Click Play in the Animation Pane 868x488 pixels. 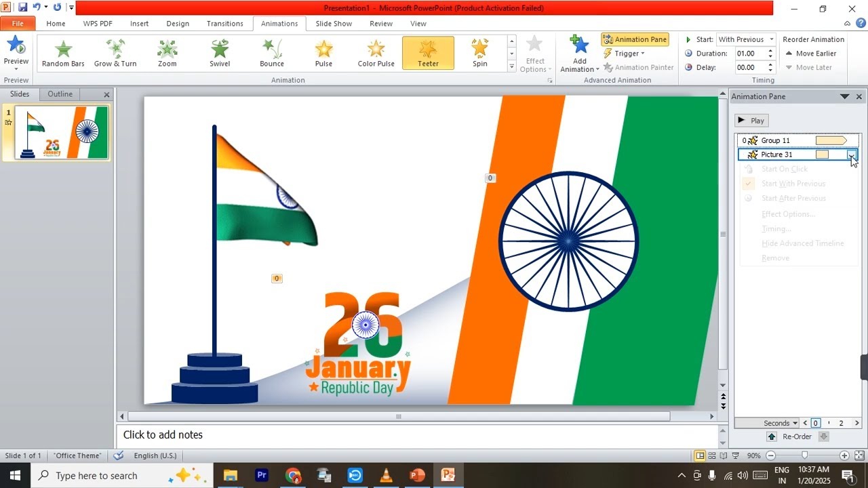click(x=751, y=121)
